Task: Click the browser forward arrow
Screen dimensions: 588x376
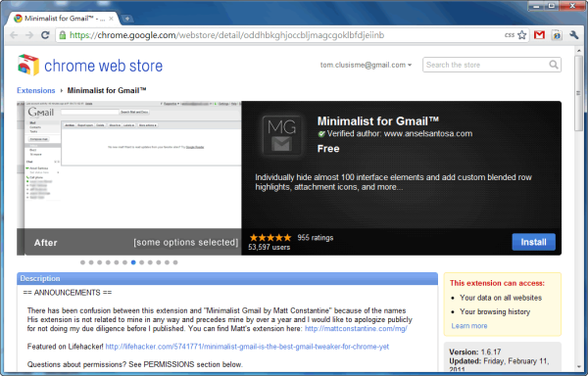Action: click(29, 35)
